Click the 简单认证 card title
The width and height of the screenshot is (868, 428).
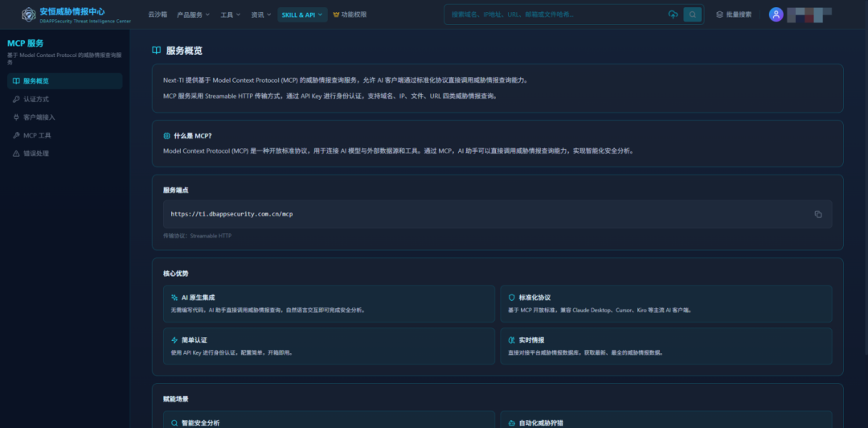click(194, 340)
